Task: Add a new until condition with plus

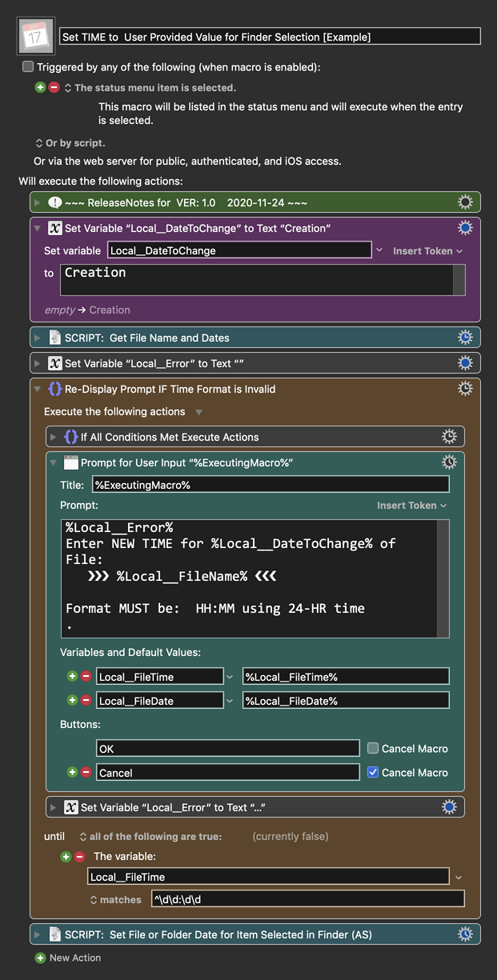Action: pyautogui.click(x=66, y=857)
